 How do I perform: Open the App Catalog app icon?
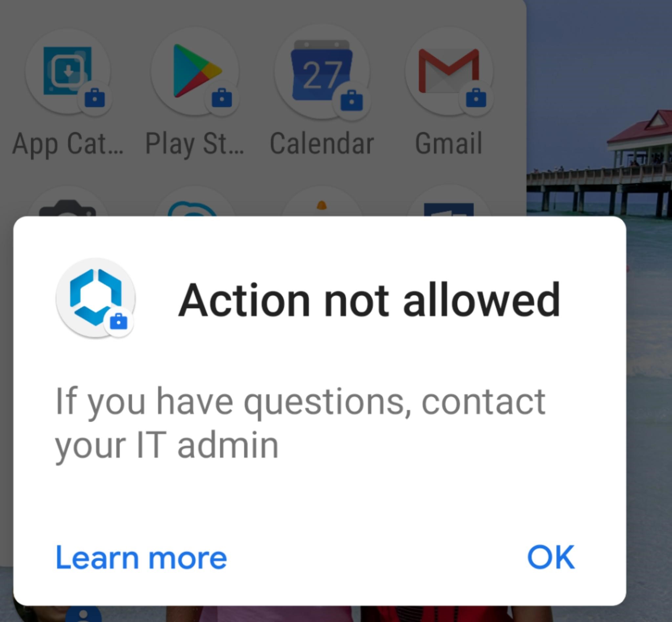68,71
